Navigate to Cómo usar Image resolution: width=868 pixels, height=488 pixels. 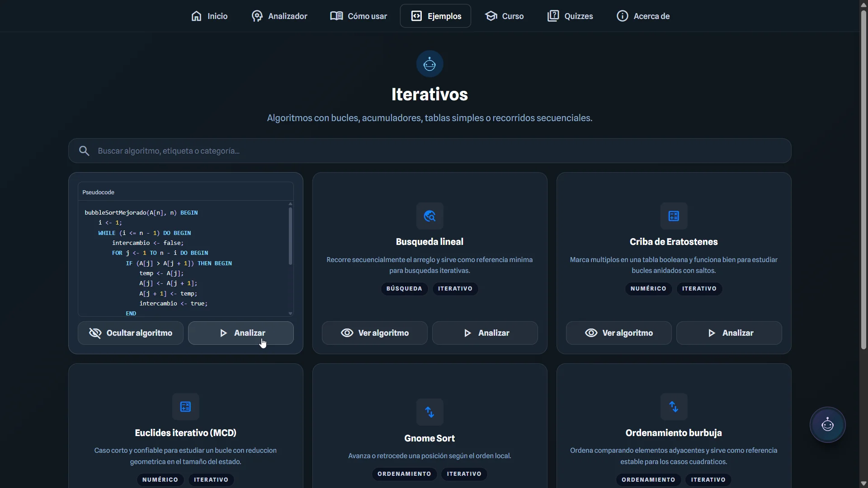[x=359, y=16]
